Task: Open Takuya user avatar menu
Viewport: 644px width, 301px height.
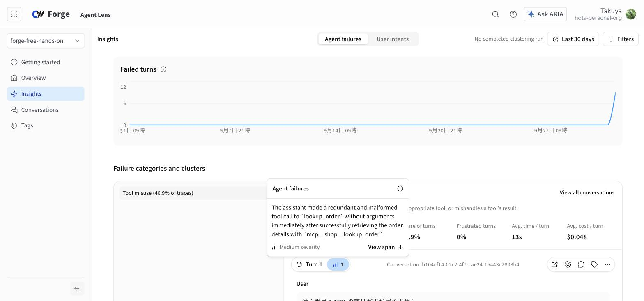Action: pyautogui.click(x=630, y=14)
